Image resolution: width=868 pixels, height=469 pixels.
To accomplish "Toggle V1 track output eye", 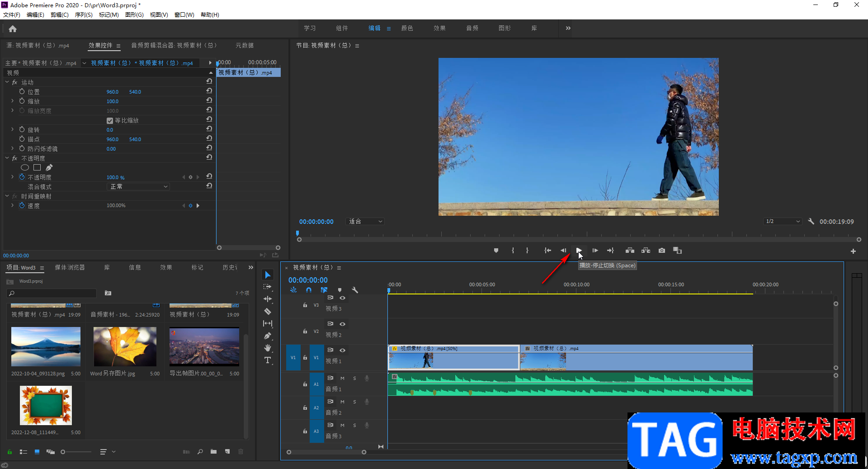I will (342, 351).
